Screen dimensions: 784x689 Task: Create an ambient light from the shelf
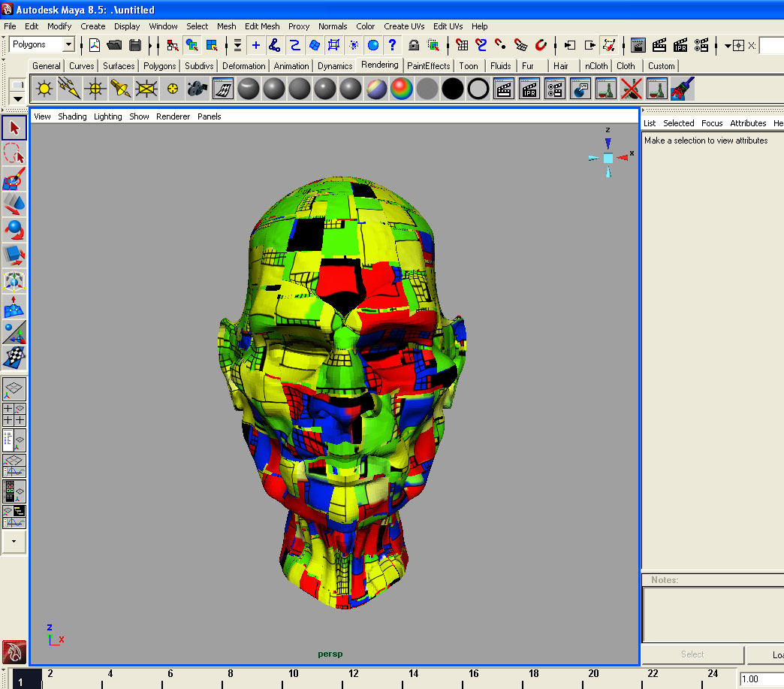(x=44, y=89)
